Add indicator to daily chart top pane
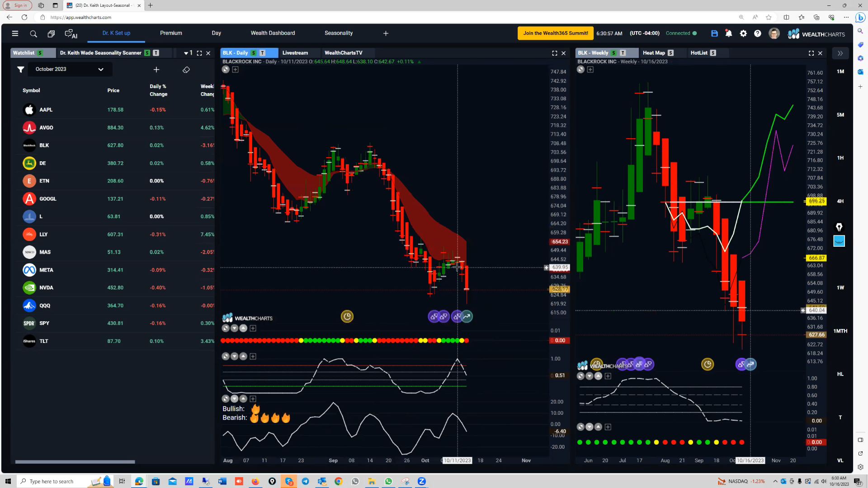This screenshot has height=488, width=868. (x=236, y=70)
